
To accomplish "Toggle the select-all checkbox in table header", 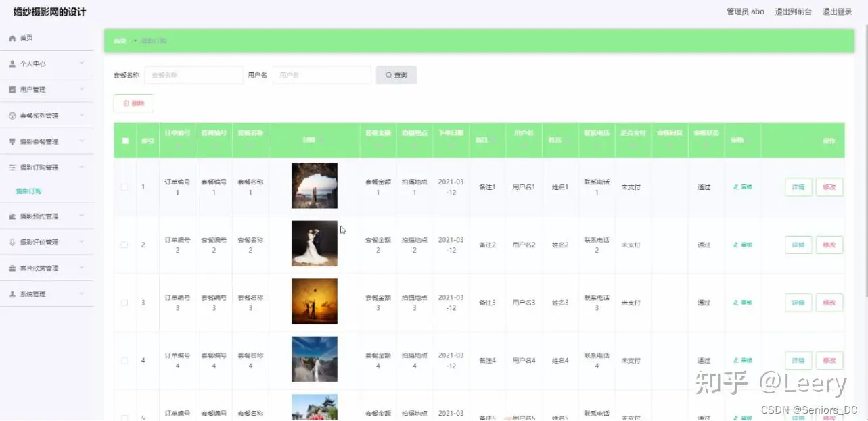I will 124,141.
